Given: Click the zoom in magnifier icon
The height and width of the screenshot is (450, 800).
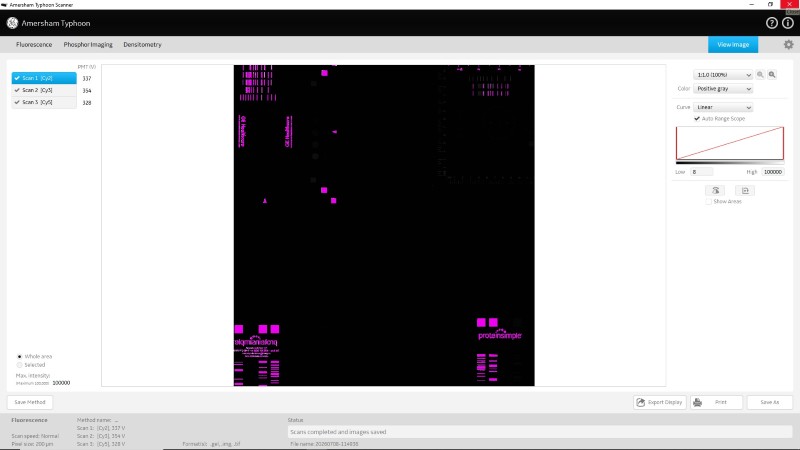Looking at the screenshot, I should (x=772, y=74).
